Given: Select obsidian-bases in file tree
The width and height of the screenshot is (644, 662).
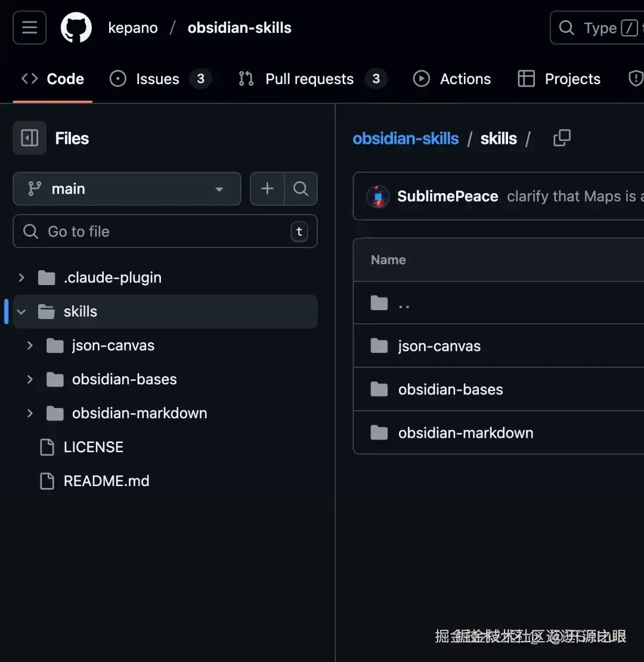Looking at the screenshot, I should [x=124, y=379].
